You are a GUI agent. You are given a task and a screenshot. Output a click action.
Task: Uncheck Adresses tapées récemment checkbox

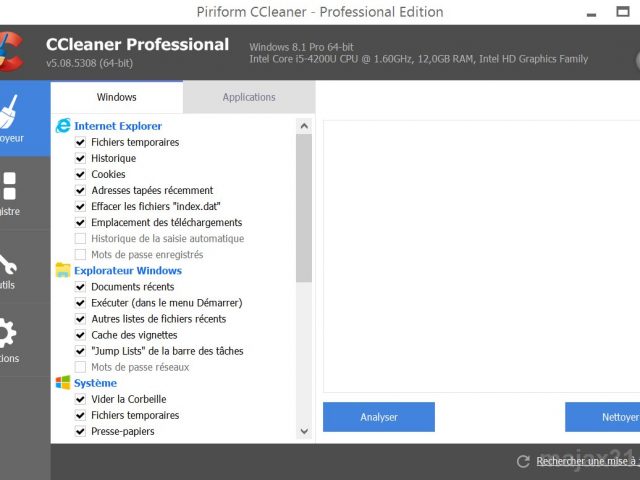[80, 190]
